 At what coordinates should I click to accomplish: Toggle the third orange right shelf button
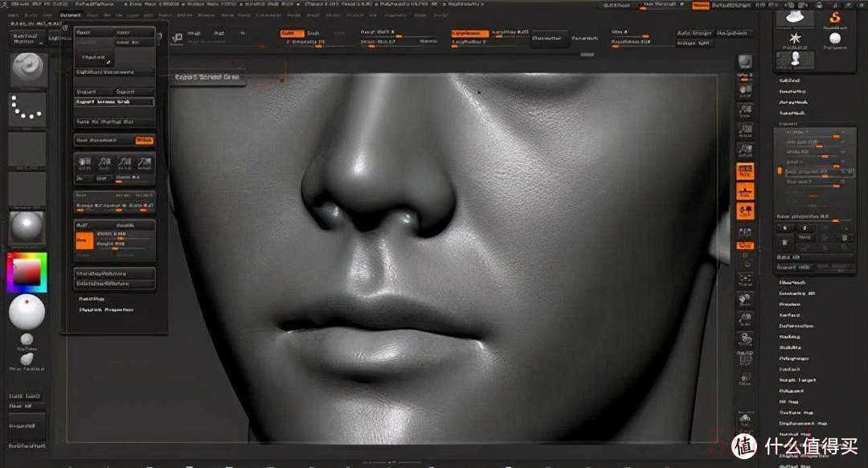tap(745, 211)
